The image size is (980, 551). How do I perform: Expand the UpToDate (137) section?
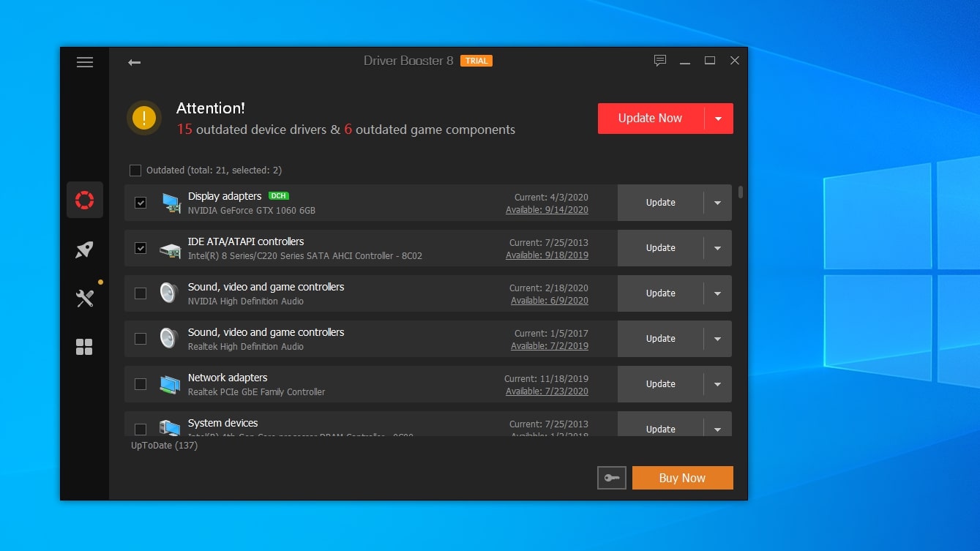click(x=165, y=446)
